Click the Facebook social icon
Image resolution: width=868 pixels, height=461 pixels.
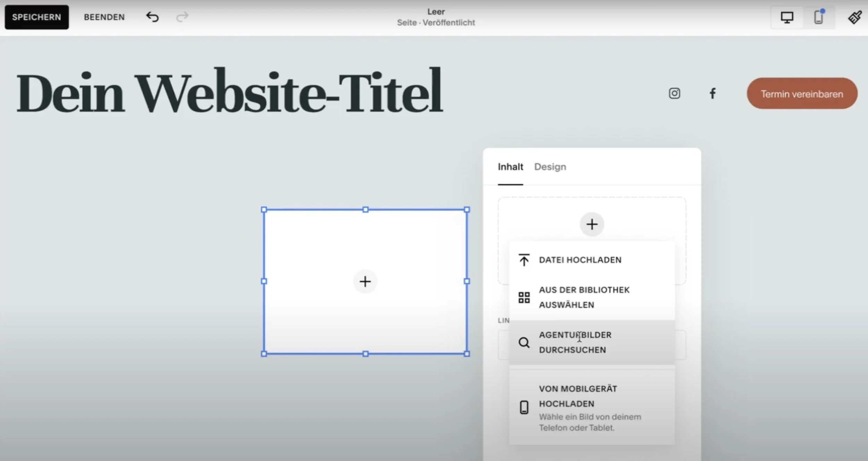(712, 93)
